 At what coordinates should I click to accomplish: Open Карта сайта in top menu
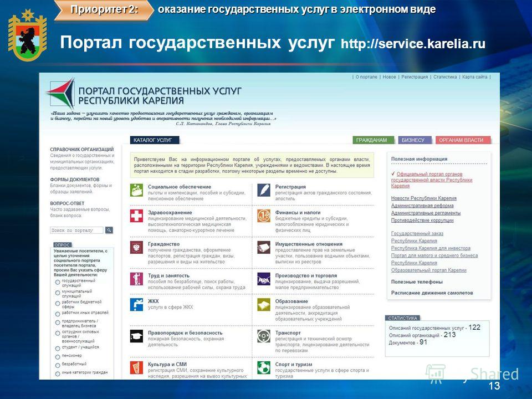pyautogui.click(x=475, y=77)
